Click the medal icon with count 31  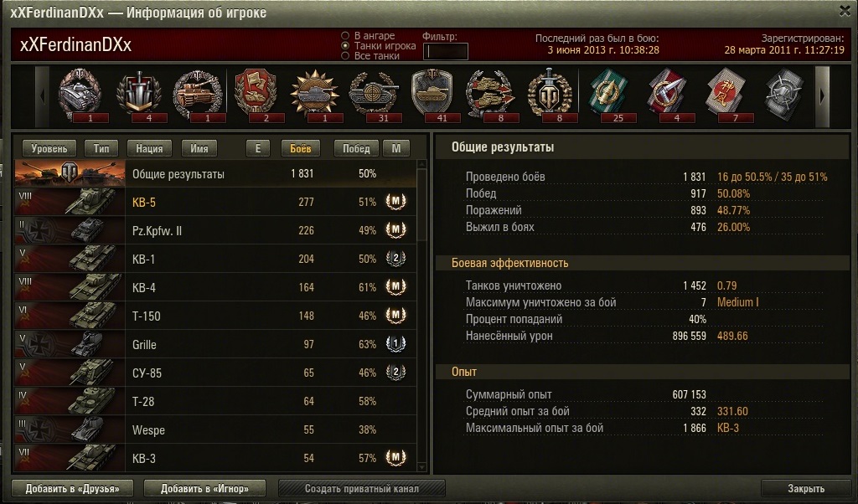pyautogui.click(x=374, y=95)
